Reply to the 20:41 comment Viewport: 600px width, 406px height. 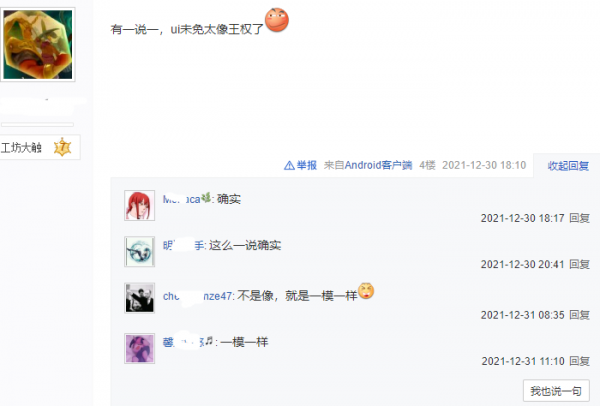tap(579, 264)
